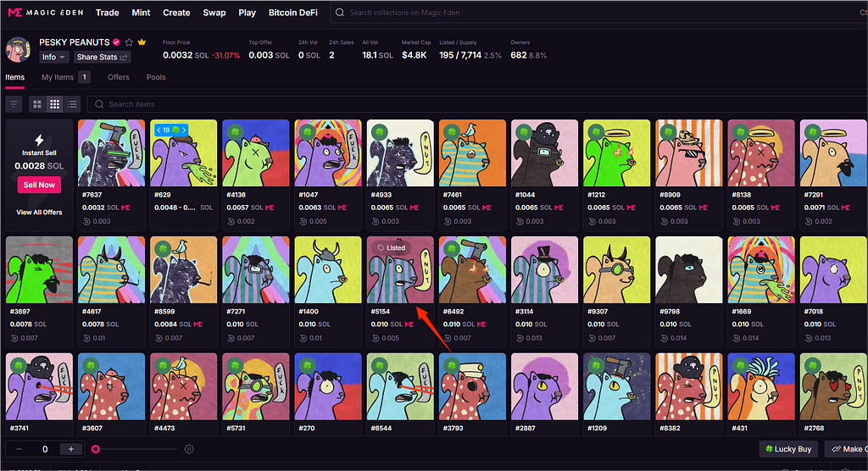
Task: Open the Share Stats menu
Action: (x=102, y=57)
